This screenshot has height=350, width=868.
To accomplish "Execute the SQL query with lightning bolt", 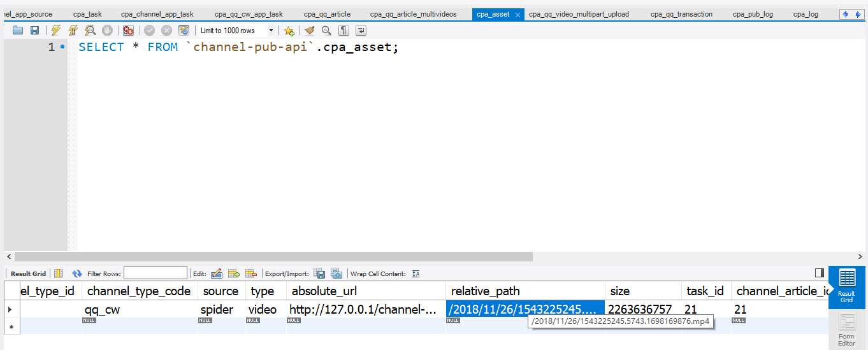I will (x=56, y=31).
